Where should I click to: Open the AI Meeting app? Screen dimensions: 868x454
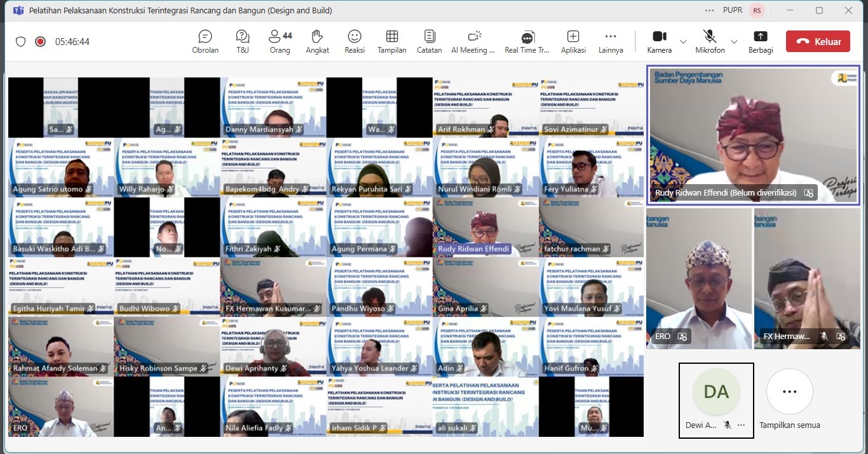point(473,41)
